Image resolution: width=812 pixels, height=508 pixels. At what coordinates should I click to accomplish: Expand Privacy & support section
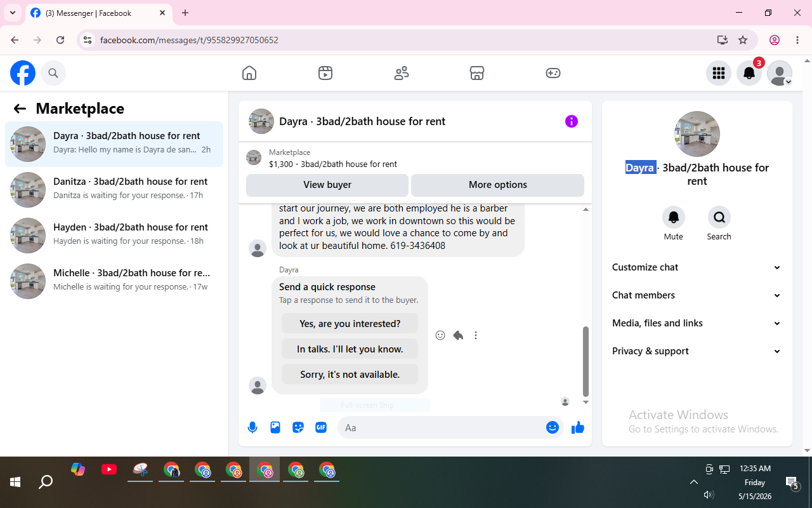[x=697, y=351]
